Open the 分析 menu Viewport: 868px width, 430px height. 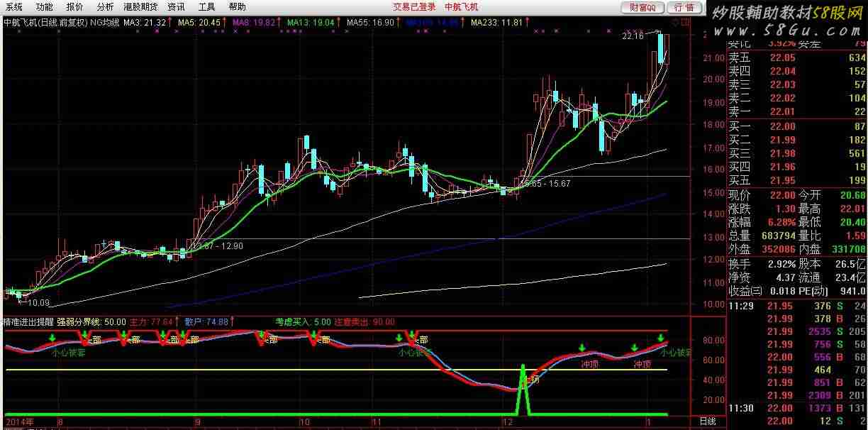pyautogui.click(x=105, y=7)
